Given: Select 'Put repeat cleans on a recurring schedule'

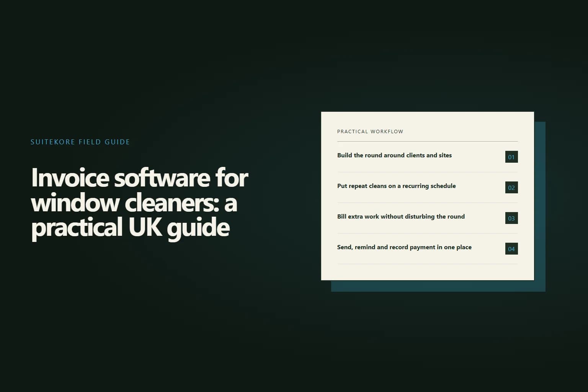Looking at the screenshot, I should [x=396, y=186].
